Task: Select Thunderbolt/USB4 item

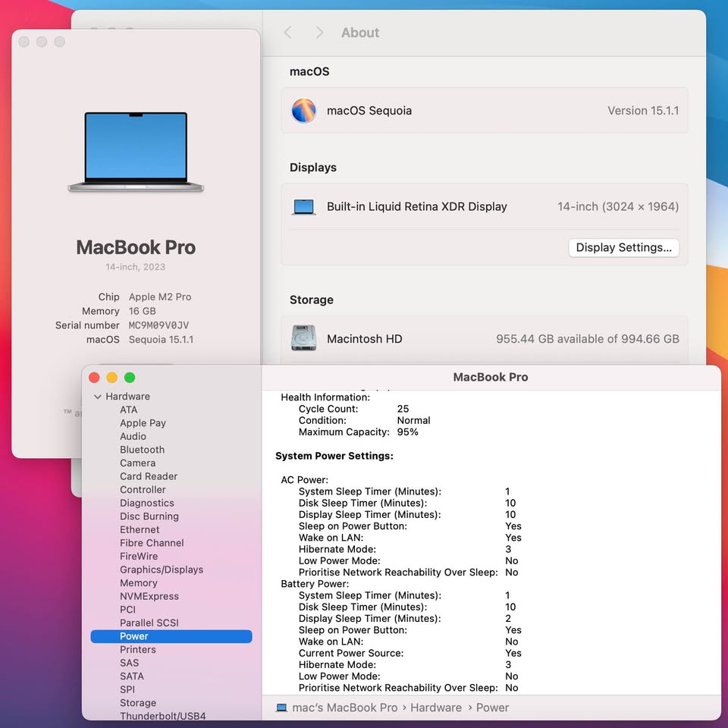Action: 162,716
